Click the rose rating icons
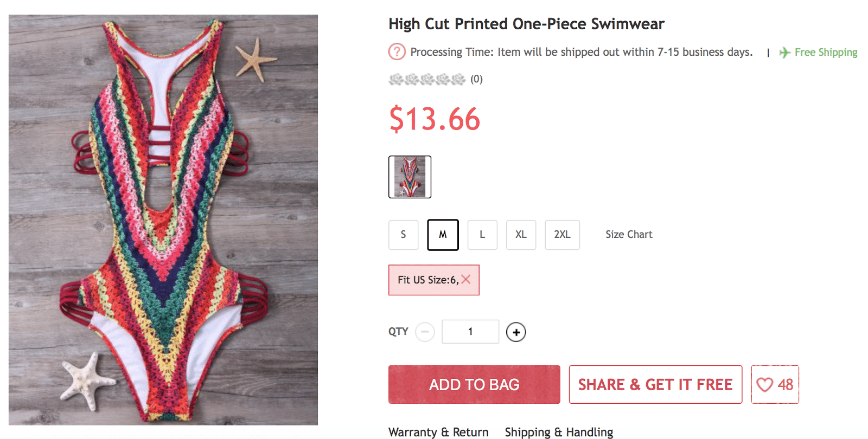The width and height of the screenshot is (868, 439). 427,80
